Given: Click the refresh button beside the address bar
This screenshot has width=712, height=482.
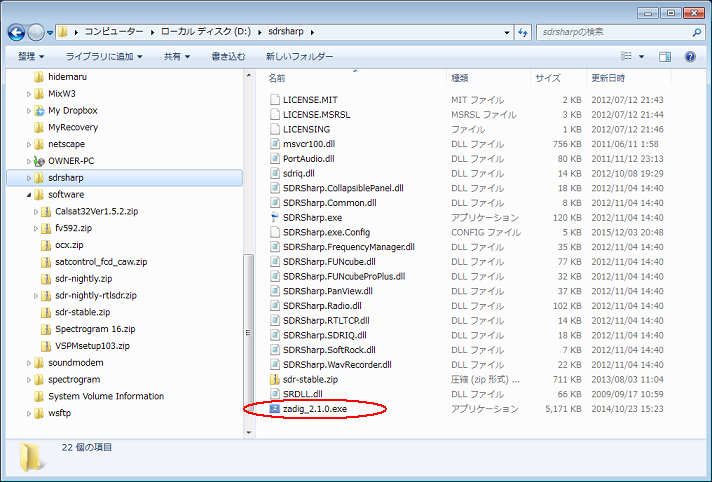Looking at the screenshot, I should click(x=523, y=32).
